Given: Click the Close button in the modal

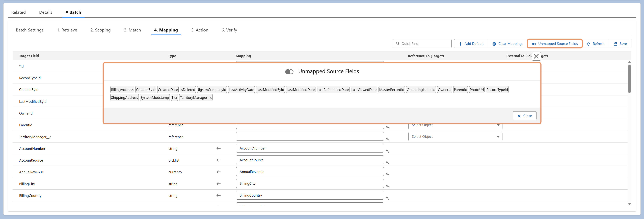Looking at the screenshot, I should (524, 116).
